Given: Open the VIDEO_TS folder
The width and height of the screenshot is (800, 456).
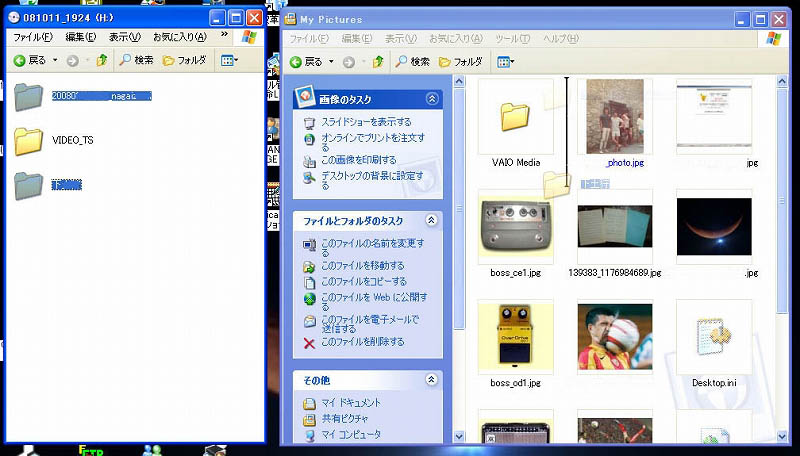Looking at the screenshot, I should (30, 140).
